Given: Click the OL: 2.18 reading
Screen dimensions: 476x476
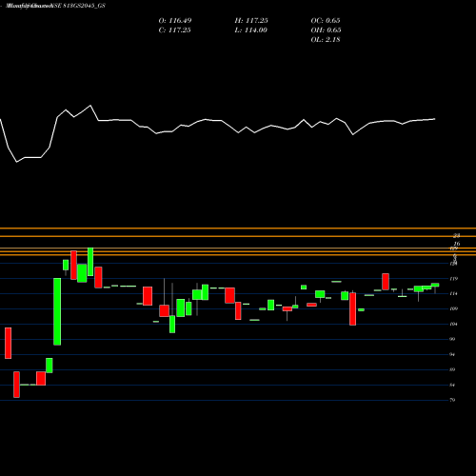Looking at the screenshot, I should [326, 40].
